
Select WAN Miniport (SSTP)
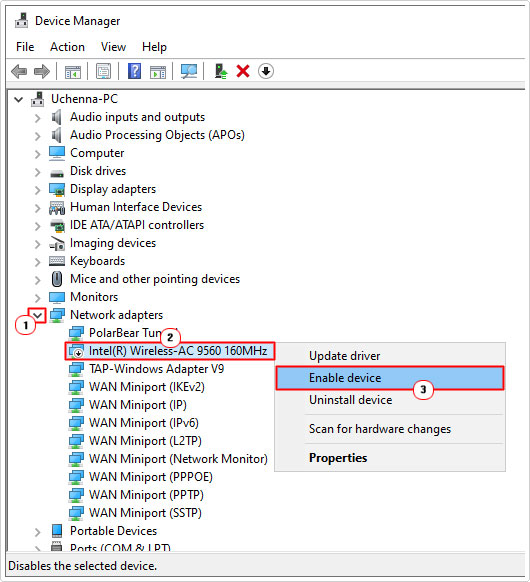[x=145, y=513]
